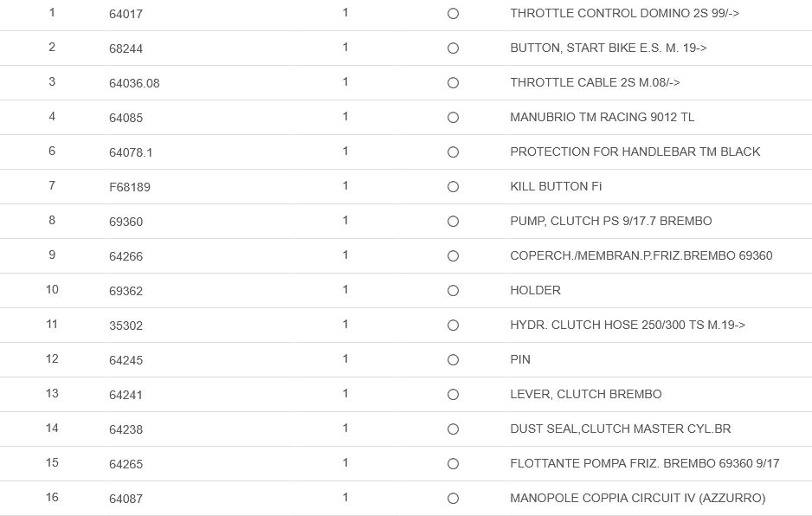Screen dimensions: 812x516
Task: Select radio button for THROTTLE CONTROL DOMINO row
Action: point(453,14)
